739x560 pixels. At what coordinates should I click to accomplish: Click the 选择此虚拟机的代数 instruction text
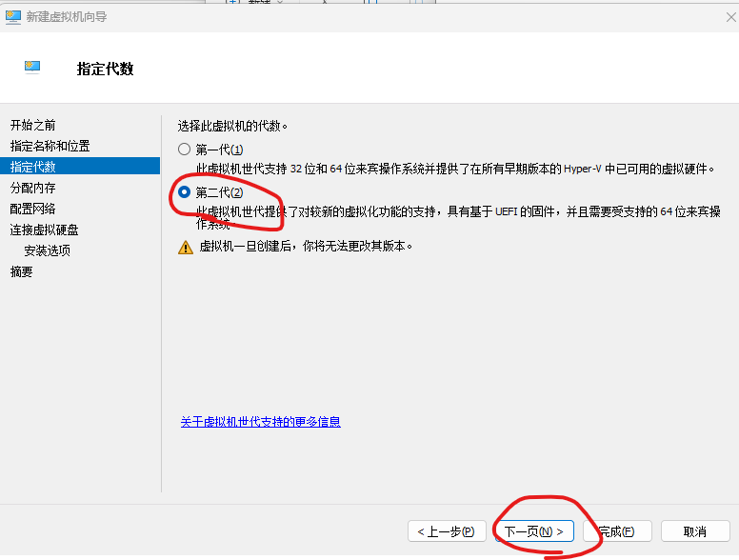click(x=232, y=126)
